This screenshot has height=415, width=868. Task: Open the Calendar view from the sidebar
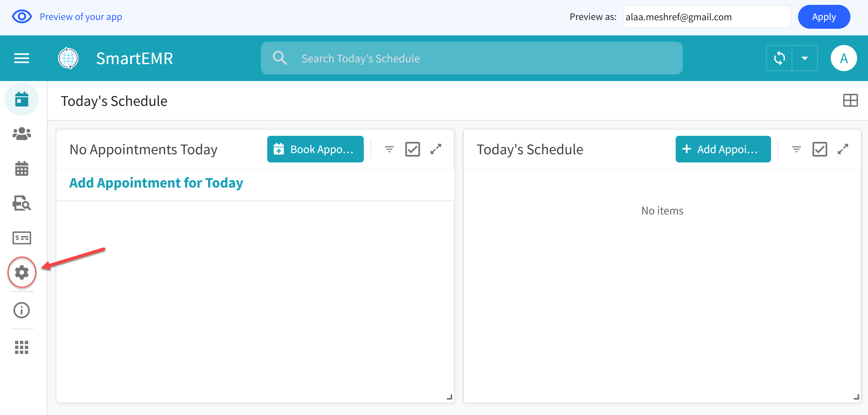(21, 169)
